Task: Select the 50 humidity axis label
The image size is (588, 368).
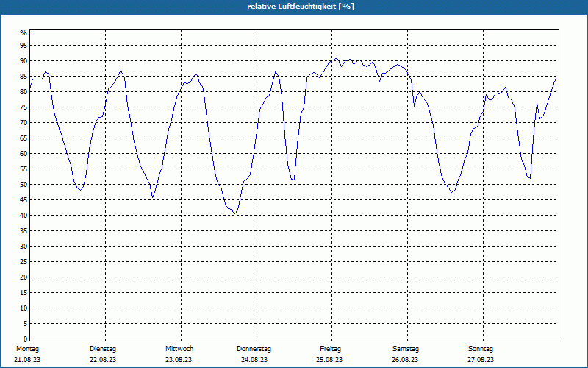Action: point(24,185)
